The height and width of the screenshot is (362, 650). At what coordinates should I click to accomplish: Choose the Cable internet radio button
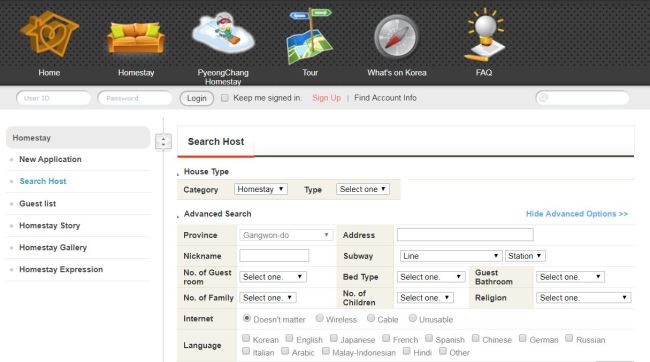(371, 318)
